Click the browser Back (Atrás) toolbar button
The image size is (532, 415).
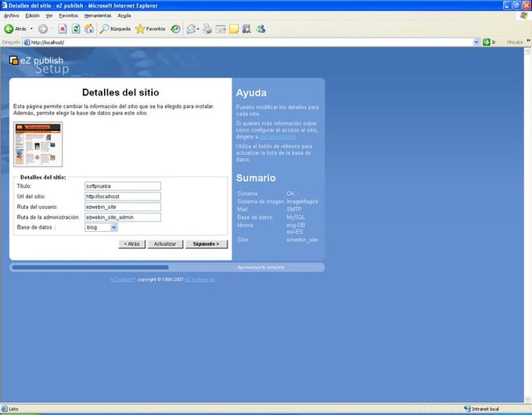point(16,29)
